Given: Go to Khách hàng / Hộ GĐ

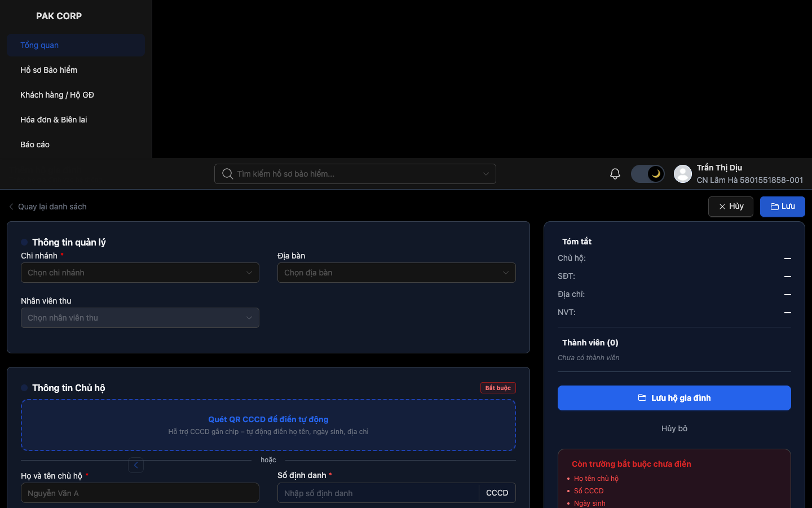Looking at the screenshot, I should 76,95.
